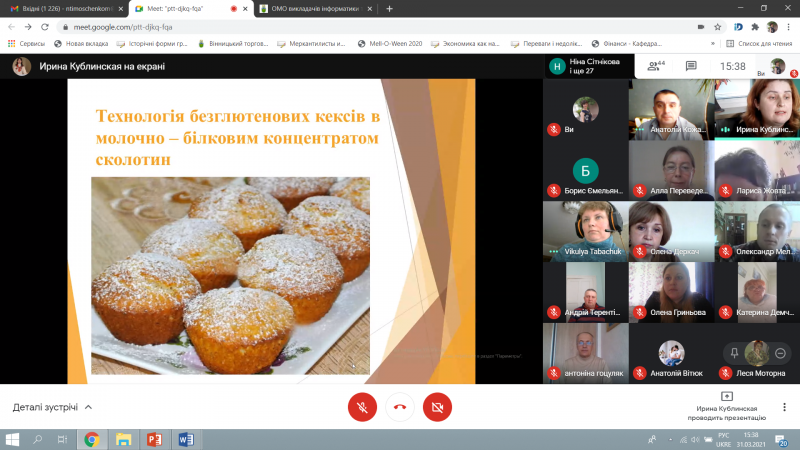Open the taskbar search icon

37,439
